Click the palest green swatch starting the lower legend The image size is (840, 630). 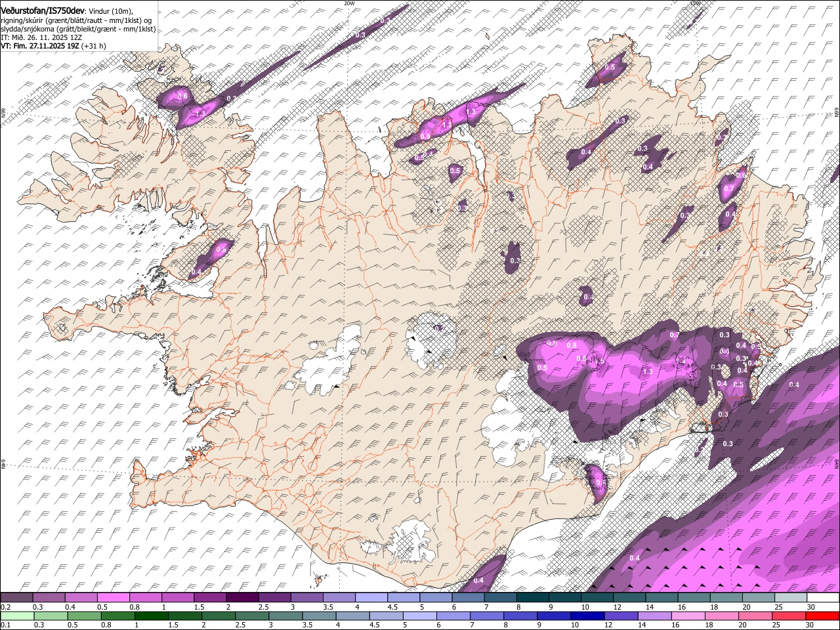click(x=16, y=616)
